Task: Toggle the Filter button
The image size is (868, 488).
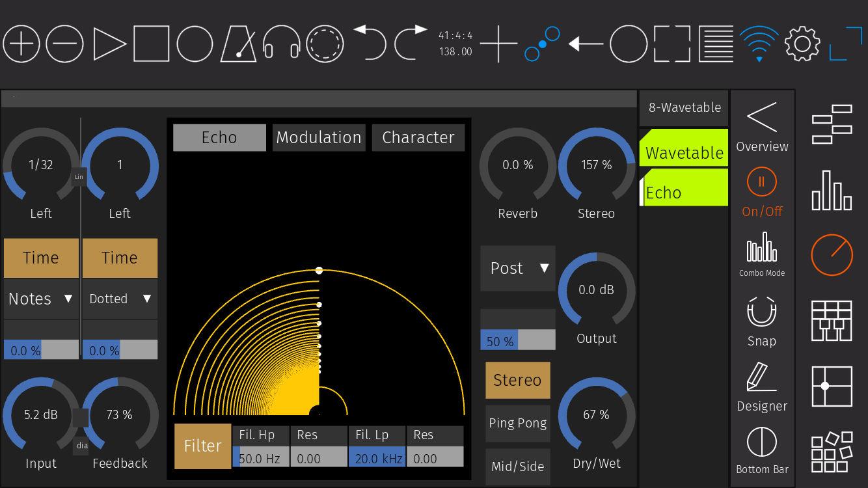Action: [202, 446]
